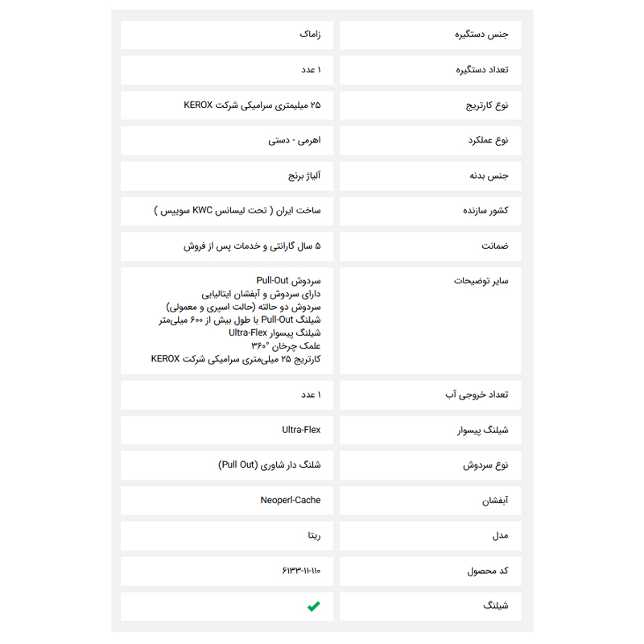Screen dimensions: 644x644
Task: Select the ۵ سال گارانتی warranty text
Action: (252, 246)
